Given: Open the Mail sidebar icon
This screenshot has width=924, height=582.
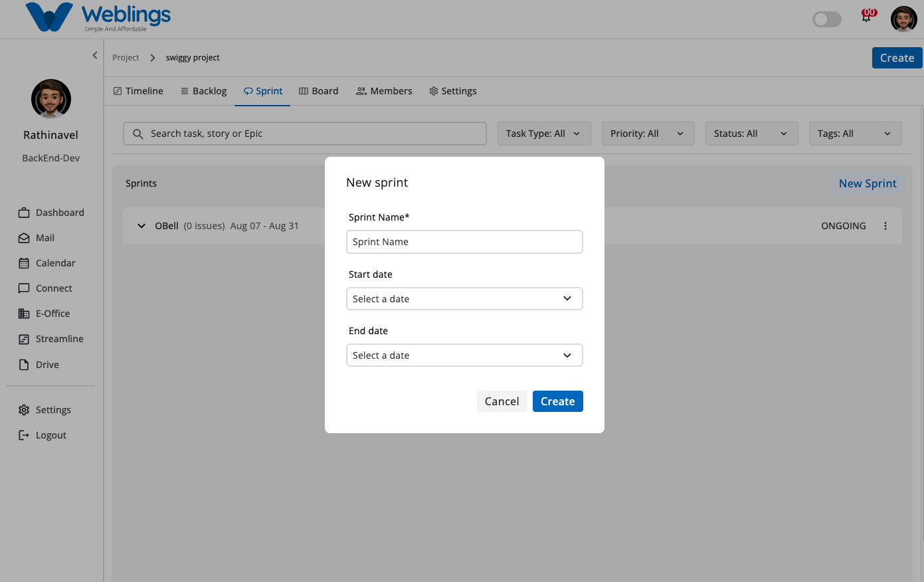Looking at the screenshot, I should [x=24, y=238].
